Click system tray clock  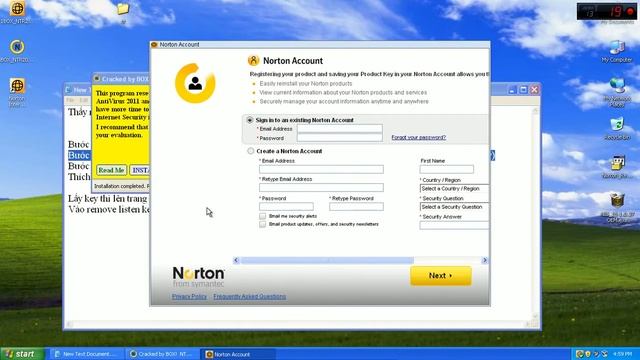[x=623, y=354]
